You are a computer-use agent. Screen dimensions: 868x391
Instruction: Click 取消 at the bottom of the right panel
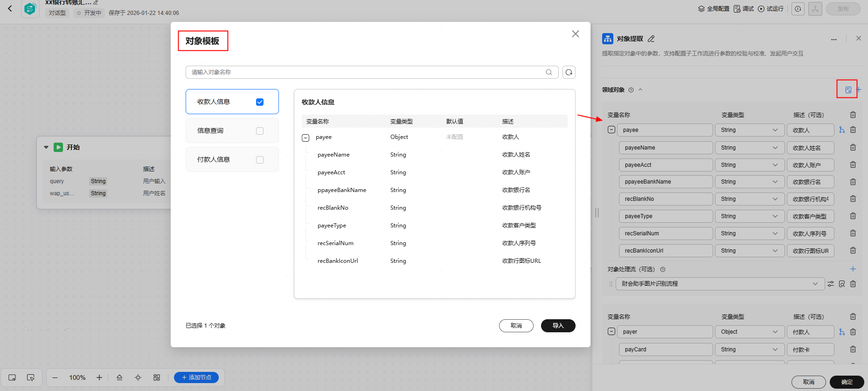click(x=808, y=382)
